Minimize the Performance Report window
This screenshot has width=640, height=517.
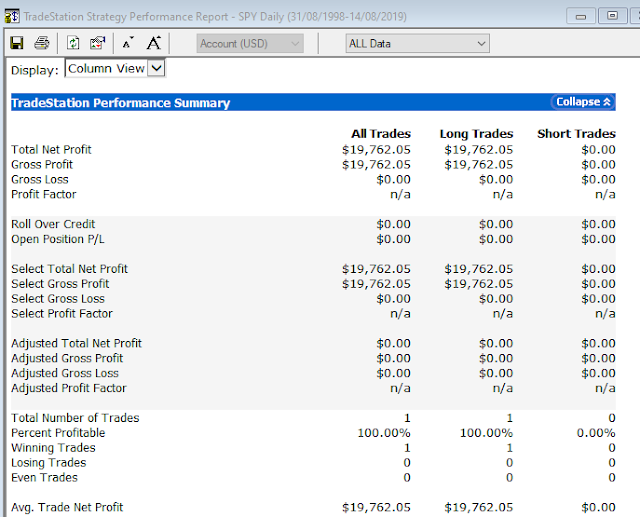580,16
